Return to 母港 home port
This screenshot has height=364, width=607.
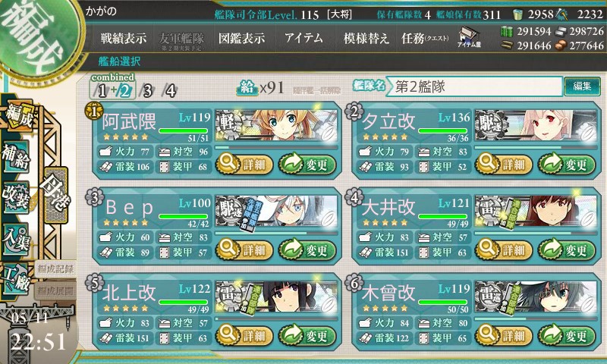(x=56, y=196)
